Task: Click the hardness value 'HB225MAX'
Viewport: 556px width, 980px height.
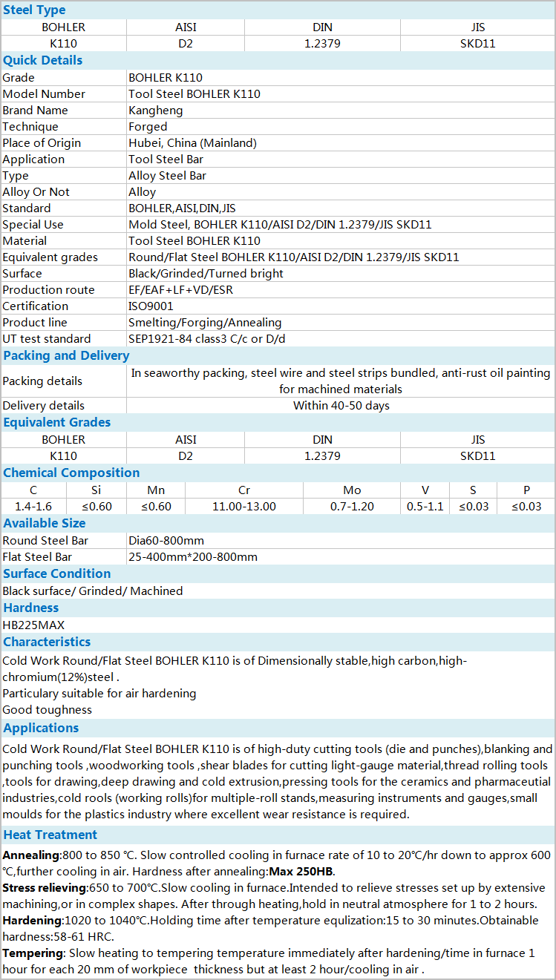Action: [33, 625]
